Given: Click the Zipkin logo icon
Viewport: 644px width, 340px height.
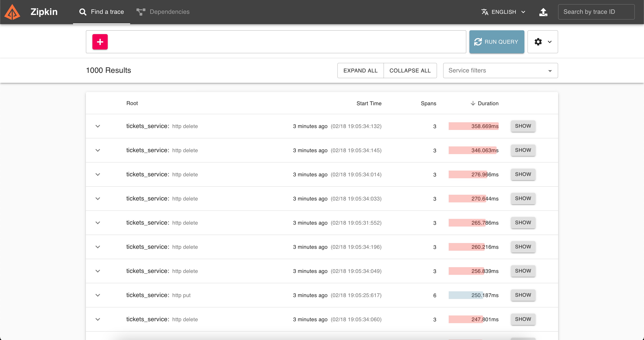Looking at the screenshot, I should click(x=12, y=12).
